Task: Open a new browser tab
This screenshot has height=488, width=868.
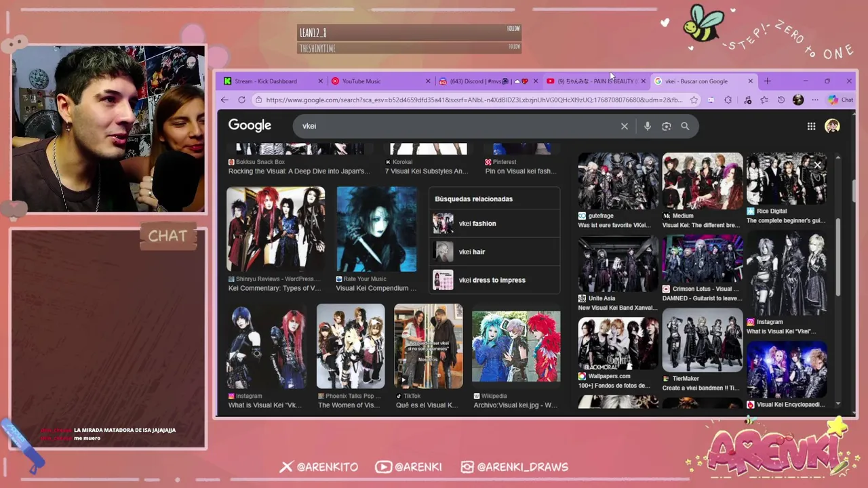Action: (x=767, y=81)
